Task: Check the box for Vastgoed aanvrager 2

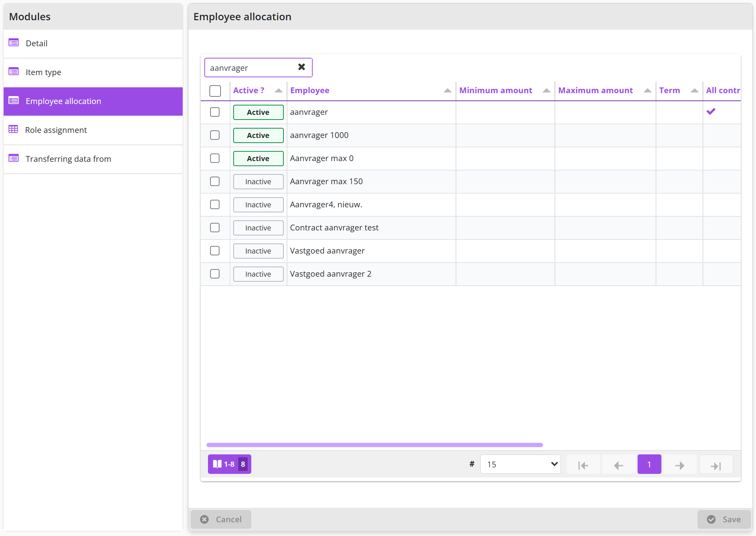Action: [215, 274]
